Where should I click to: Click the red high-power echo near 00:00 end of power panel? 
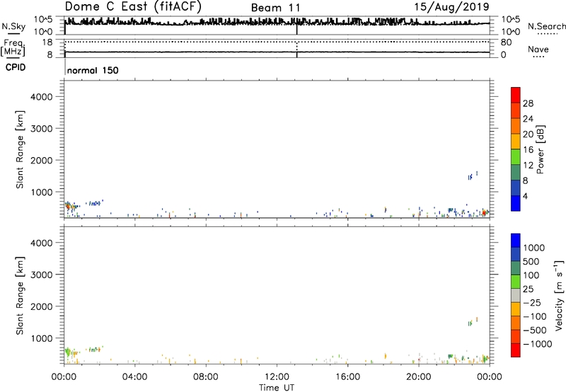(484, 213)
